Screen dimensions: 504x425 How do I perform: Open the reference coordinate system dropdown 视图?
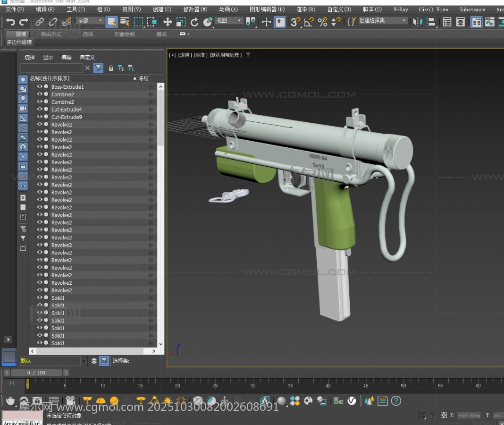point(229,21)
